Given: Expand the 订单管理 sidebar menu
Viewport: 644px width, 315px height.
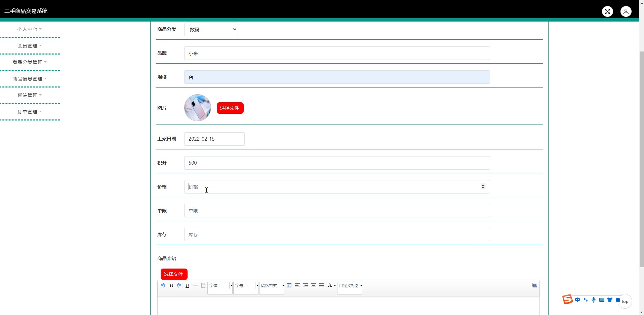Looking at the screenshot, I should [x=30, y=112].
